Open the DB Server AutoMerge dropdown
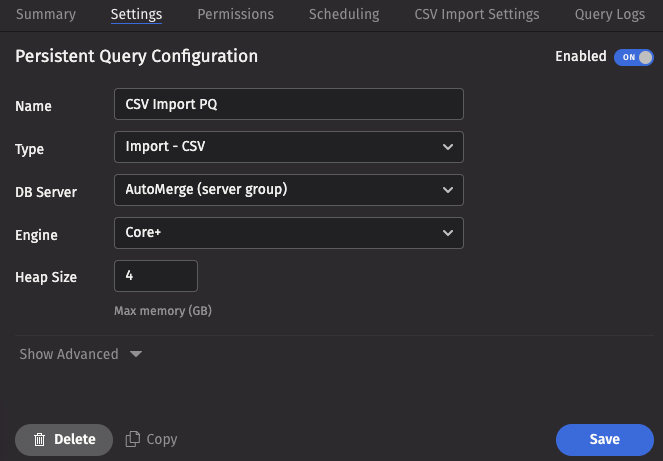Screen dimensions: 663x461 pos(289,190)
